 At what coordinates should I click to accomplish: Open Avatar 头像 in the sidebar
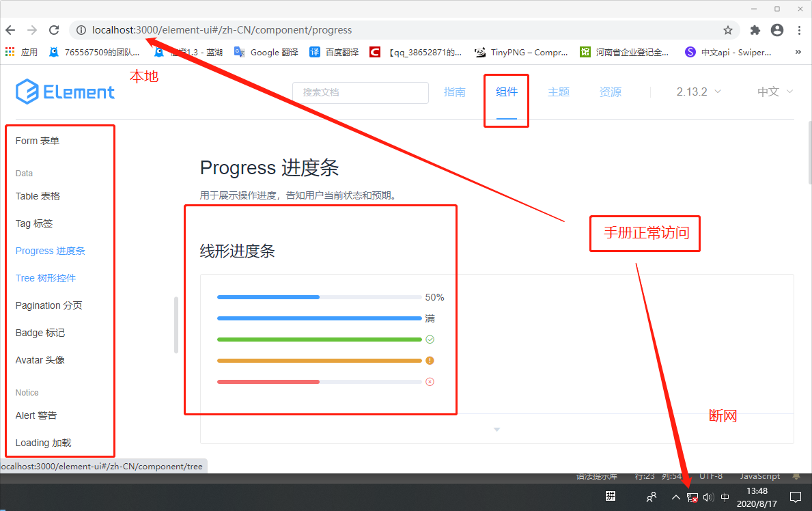tap(40, 360)
